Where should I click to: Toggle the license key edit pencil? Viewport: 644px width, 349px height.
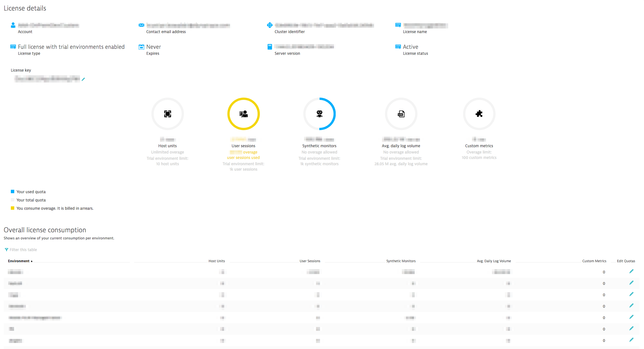click(83, 79)
